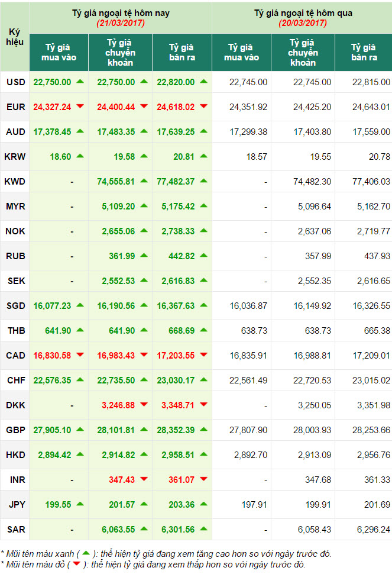Click the GBP currency symbol row label
392x574 pixels.
pyautogui.click(x=15, y=430)
